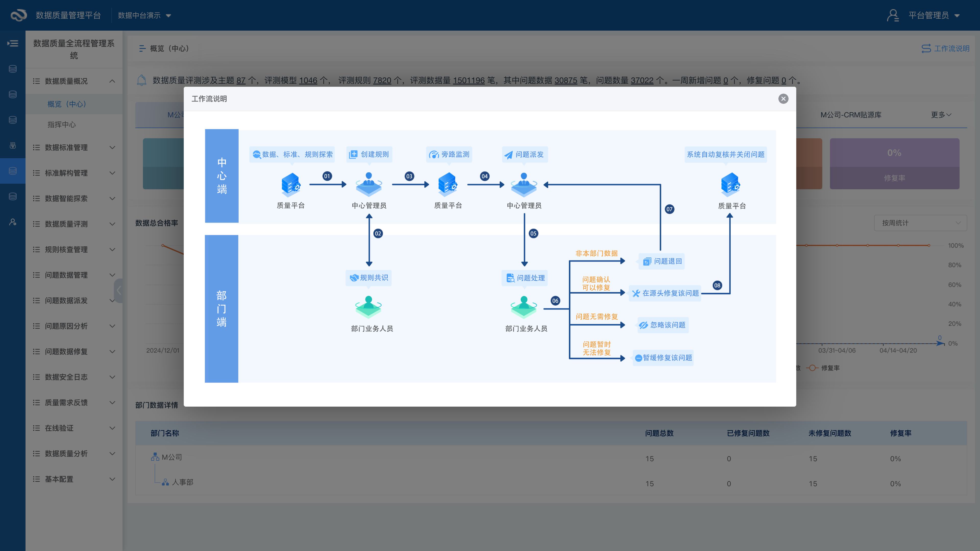Image resolution: width=980 pixels, height=551 pixels.
Task: Click the 问题派发 paper plane label
Action: [525, 154]
